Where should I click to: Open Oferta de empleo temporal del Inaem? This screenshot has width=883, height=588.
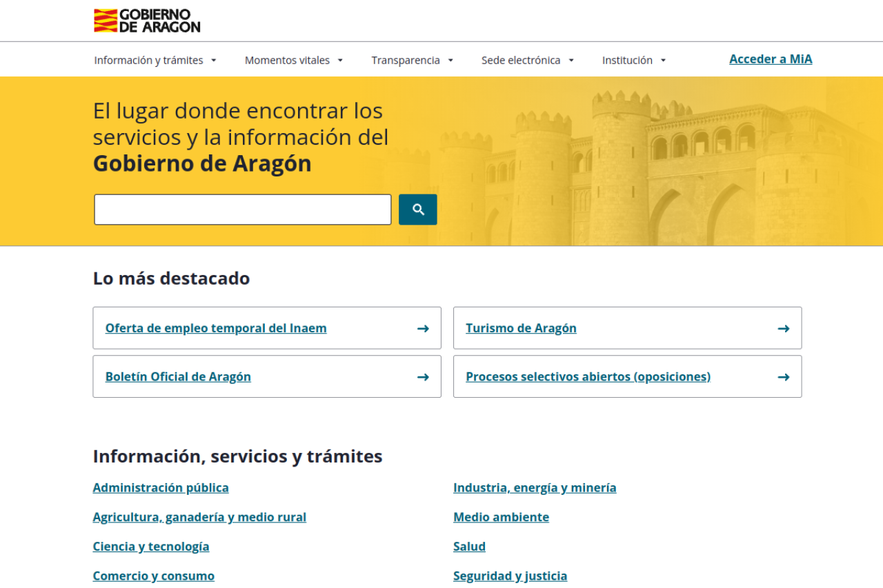pos(216,328)
